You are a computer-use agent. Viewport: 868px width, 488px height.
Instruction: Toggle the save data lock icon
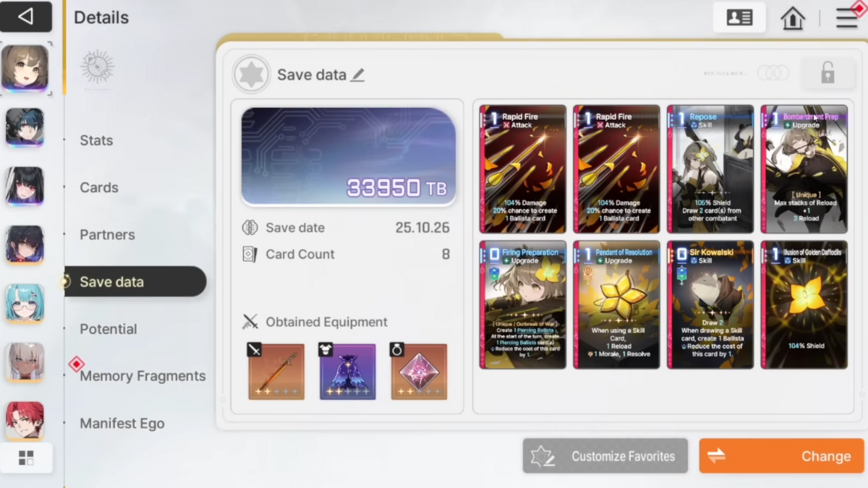click(827, 73)
